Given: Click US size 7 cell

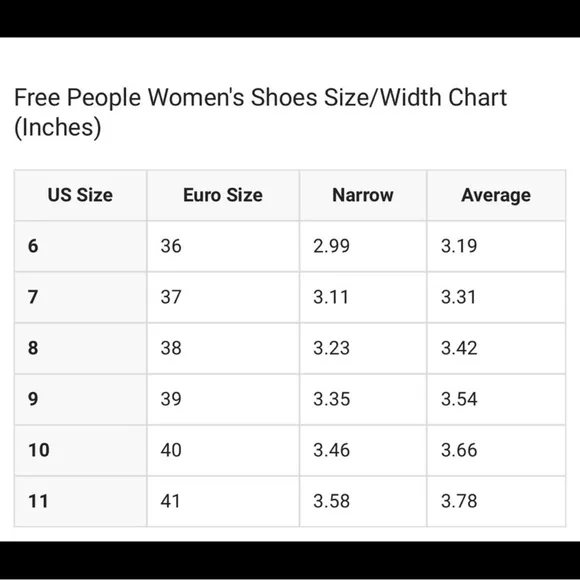Looking at the screenshot, I should tap(80, 297).
